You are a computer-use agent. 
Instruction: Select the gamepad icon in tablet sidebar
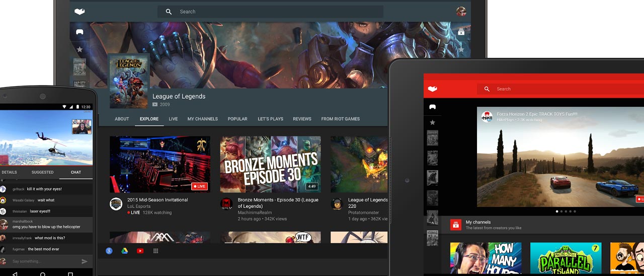coord(432,107)
